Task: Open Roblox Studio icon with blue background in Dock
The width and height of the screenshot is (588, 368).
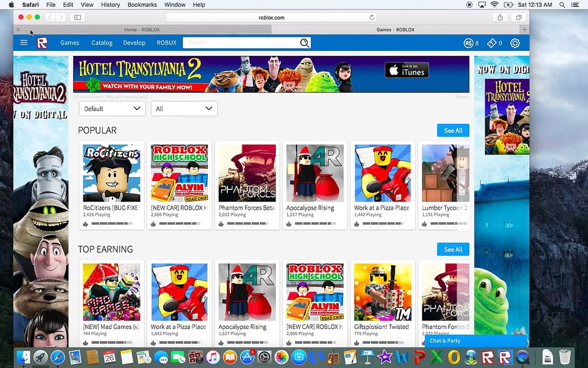Action: tap(505, 357)
